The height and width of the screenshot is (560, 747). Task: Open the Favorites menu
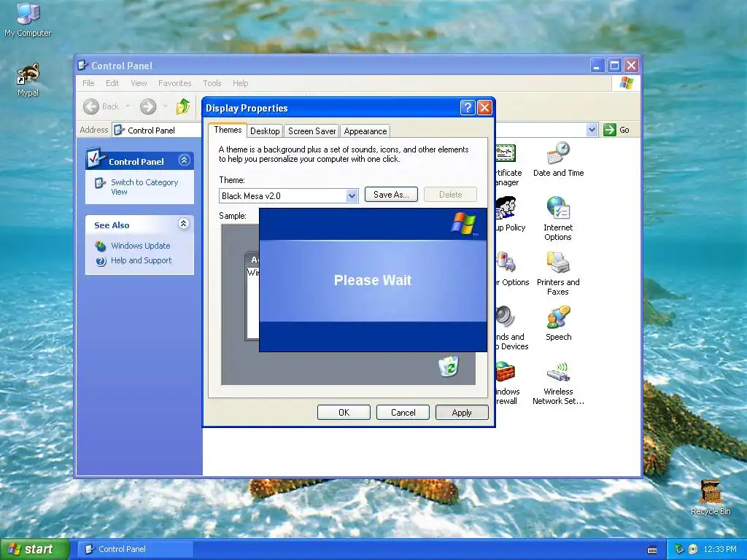(175, 83)
